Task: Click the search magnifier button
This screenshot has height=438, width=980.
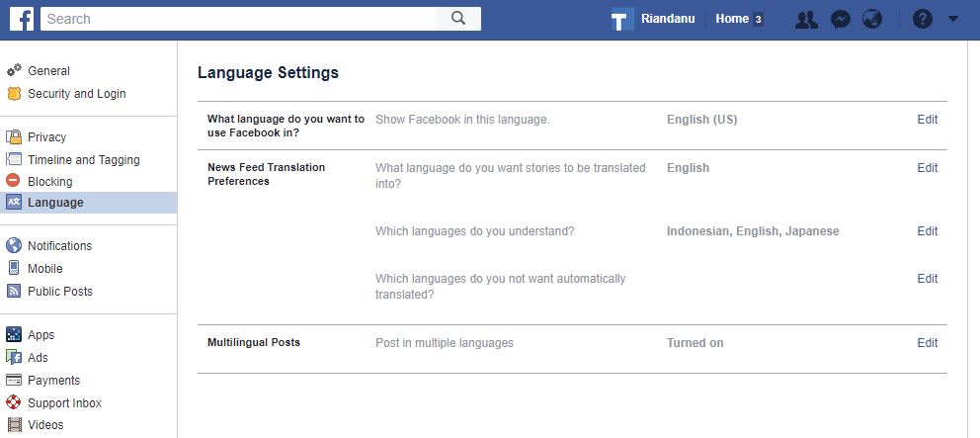Action: click(x=457, y=18)
